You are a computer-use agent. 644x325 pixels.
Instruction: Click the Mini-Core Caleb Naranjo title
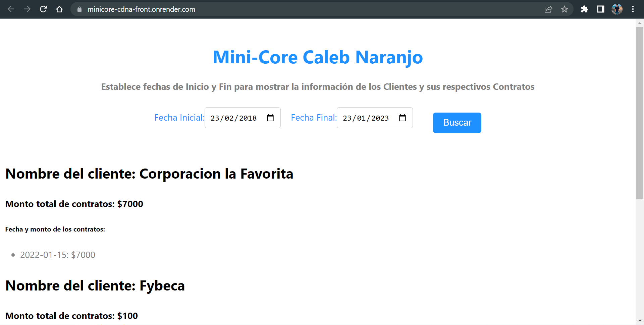(x=318, y=57)
